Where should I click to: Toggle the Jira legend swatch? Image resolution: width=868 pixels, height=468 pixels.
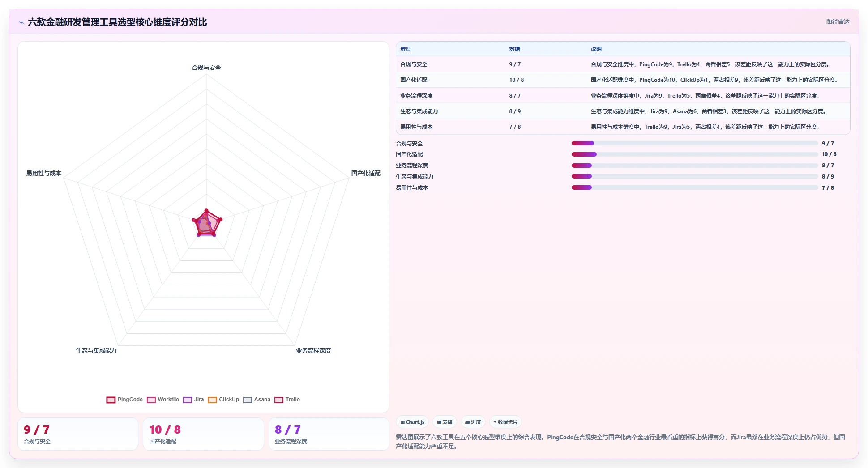[188, 400]
